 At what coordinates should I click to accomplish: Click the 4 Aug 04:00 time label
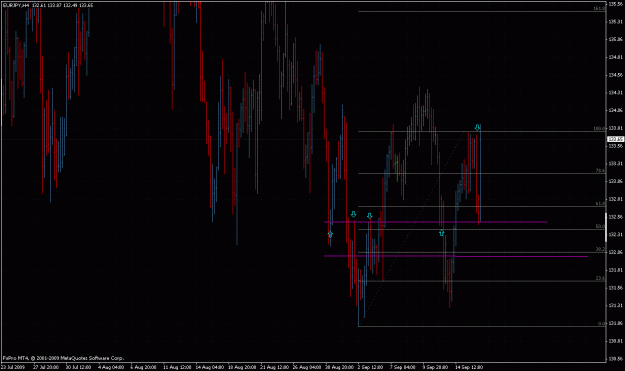(x=111, y=367)
